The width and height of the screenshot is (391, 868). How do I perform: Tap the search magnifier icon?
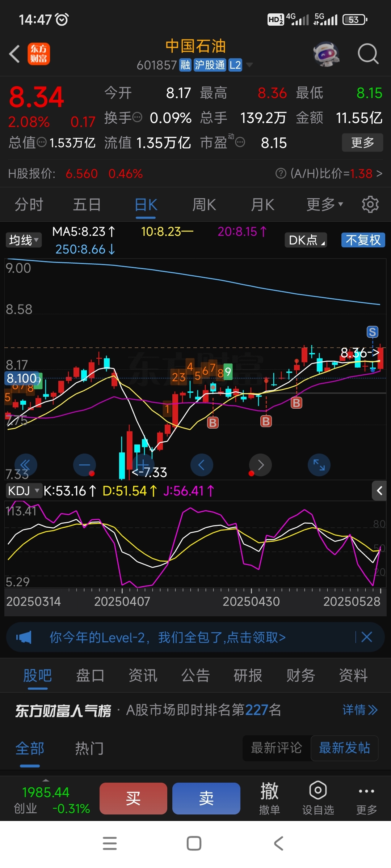pyautogui.click(x=368, y=54)
